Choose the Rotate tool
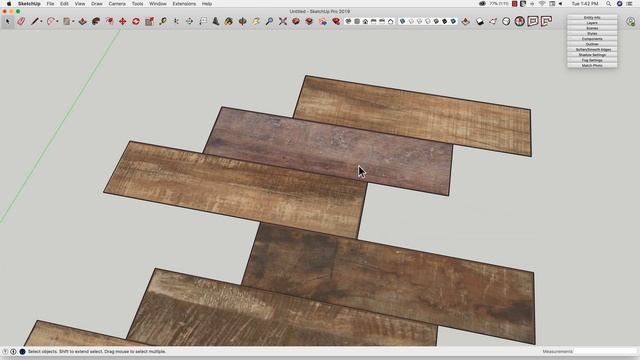This screenshot has width=640, height=360. pos(136,21)
